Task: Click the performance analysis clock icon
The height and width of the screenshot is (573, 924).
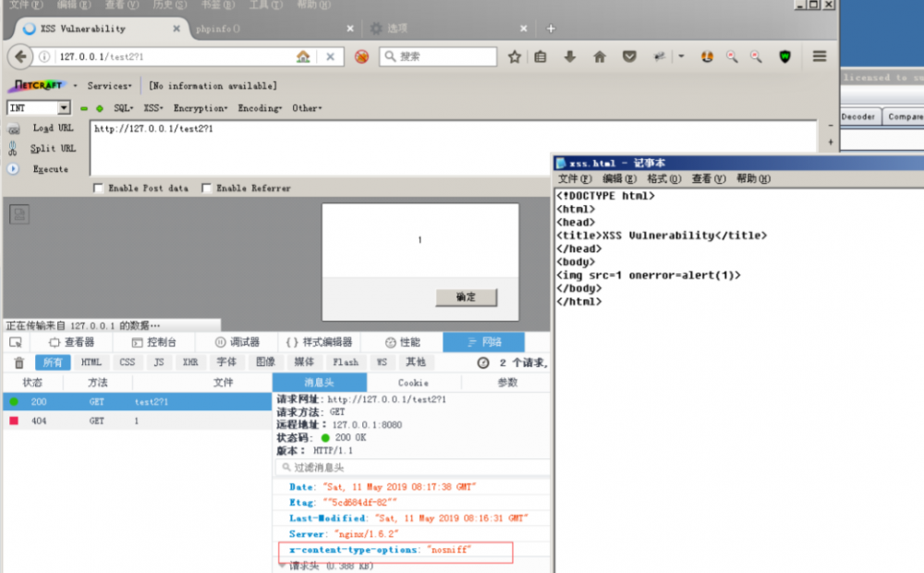Action: [x=482, y=362]
